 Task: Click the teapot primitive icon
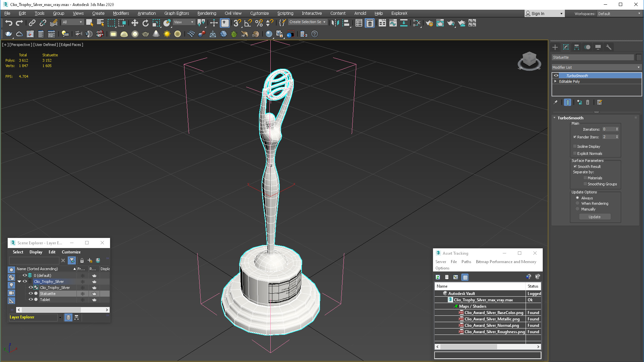click(x=145, y=34)
